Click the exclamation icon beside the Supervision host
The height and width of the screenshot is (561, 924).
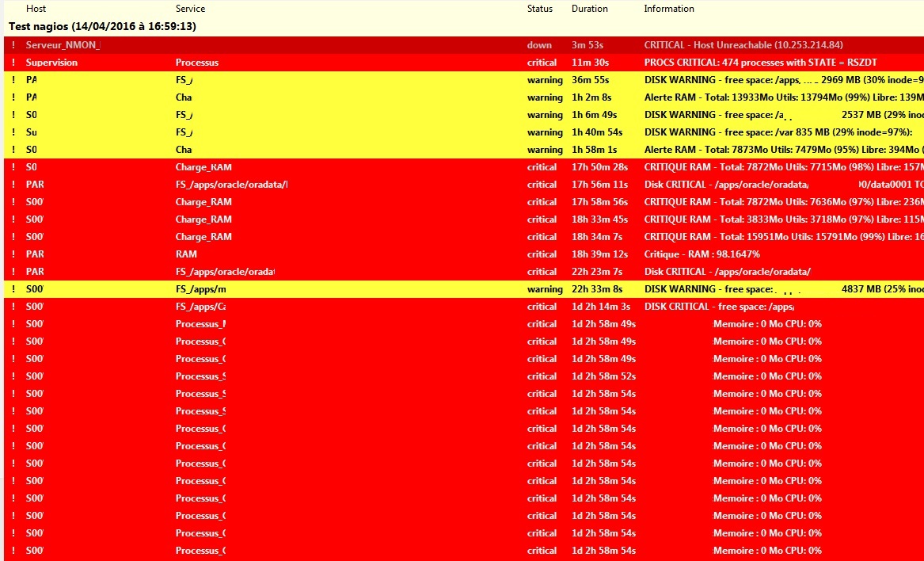pyautogui.click(x=13, y=63)
